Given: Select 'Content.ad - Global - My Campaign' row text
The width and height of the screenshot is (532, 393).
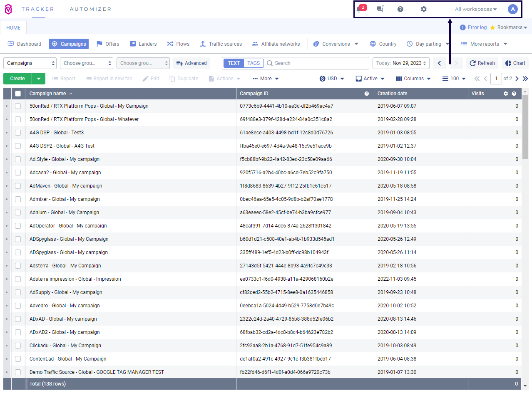Looking at the screenshot, I should coord(68,359).
